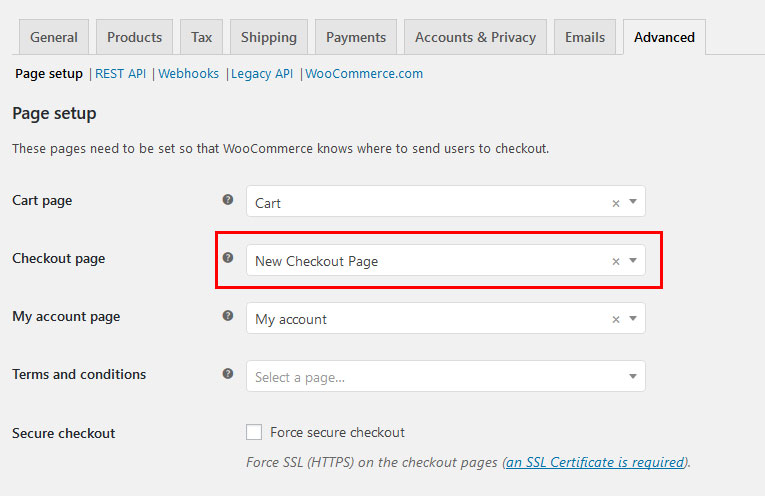Image resolution: width=765 pixels, height=496 pixels.
Task: Open the REST API section link
Action: pyautogui.click(x=121, y=74)
